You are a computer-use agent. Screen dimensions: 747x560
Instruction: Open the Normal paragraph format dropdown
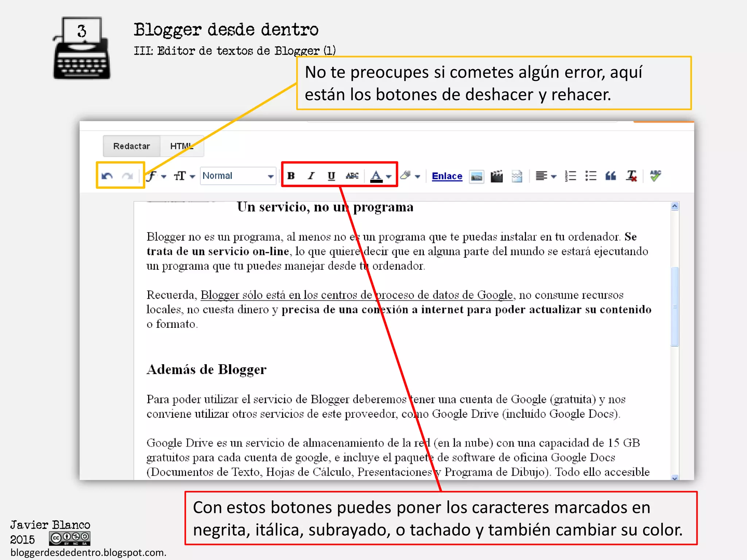coord(238,176)
